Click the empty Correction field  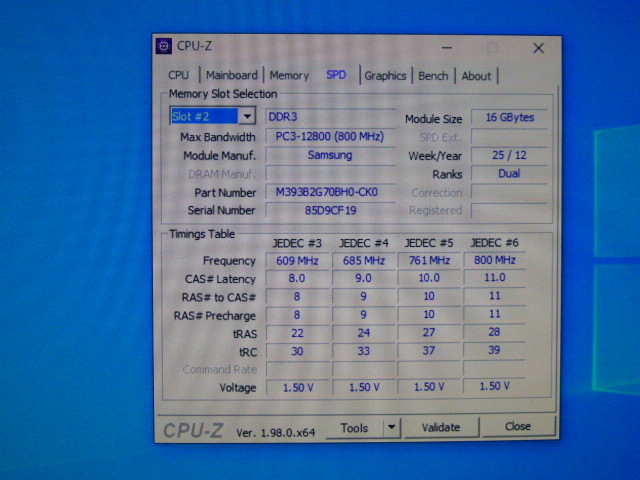[x=509, y=192]
